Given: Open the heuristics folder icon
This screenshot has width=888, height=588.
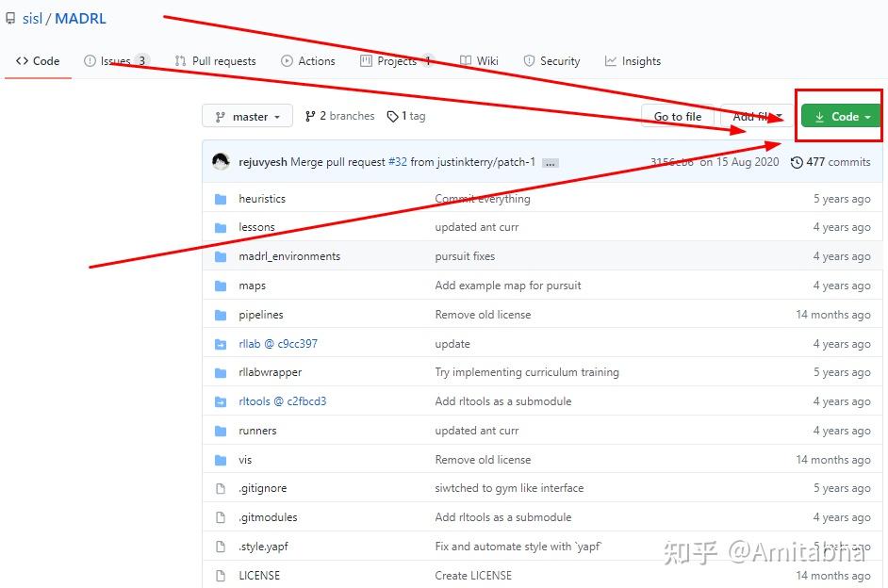Looking at the screenshot, I should (x=222, y=199).
